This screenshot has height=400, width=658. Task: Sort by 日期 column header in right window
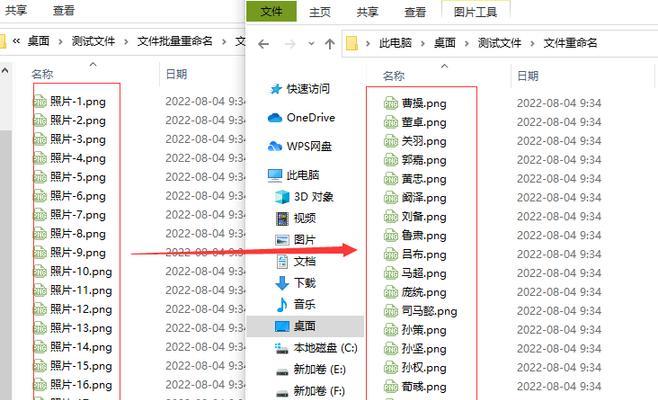click(527, 76)
